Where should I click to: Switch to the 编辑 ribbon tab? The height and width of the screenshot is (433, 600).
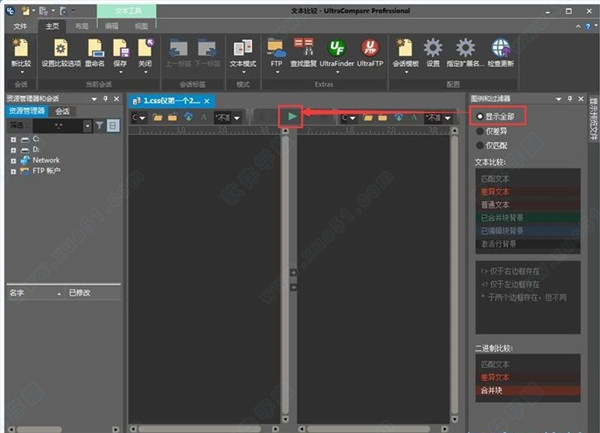coord(112,26)
